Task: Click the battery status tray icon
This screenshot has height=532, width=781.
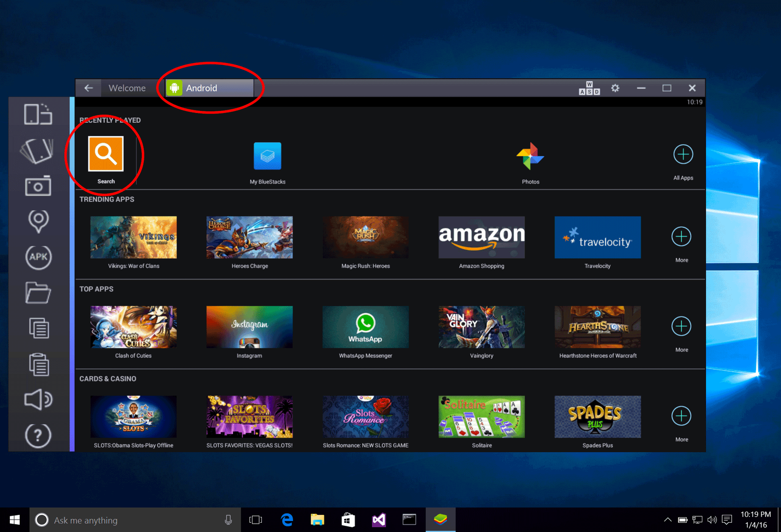Action: [683, 520]
